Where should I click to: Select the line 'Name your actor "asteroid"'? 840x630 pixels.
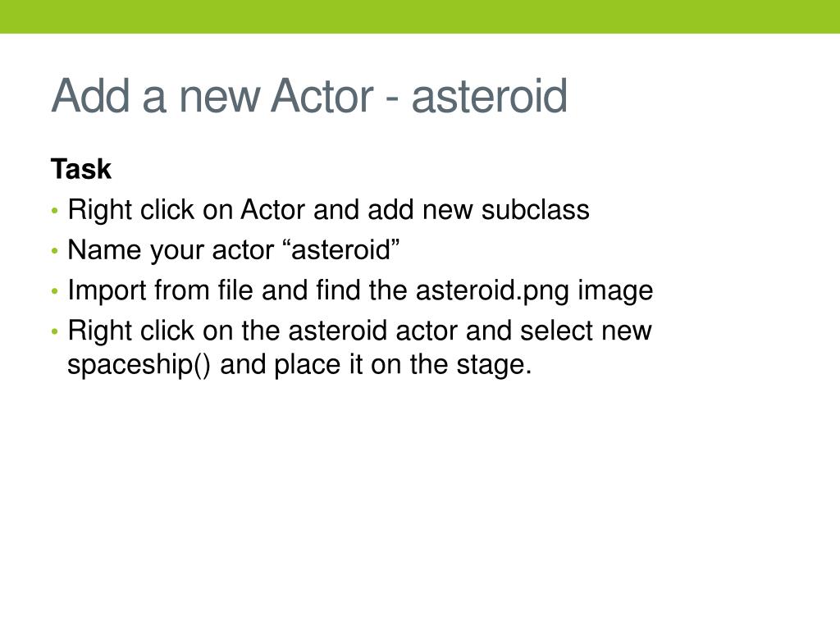tap(234, 249)
